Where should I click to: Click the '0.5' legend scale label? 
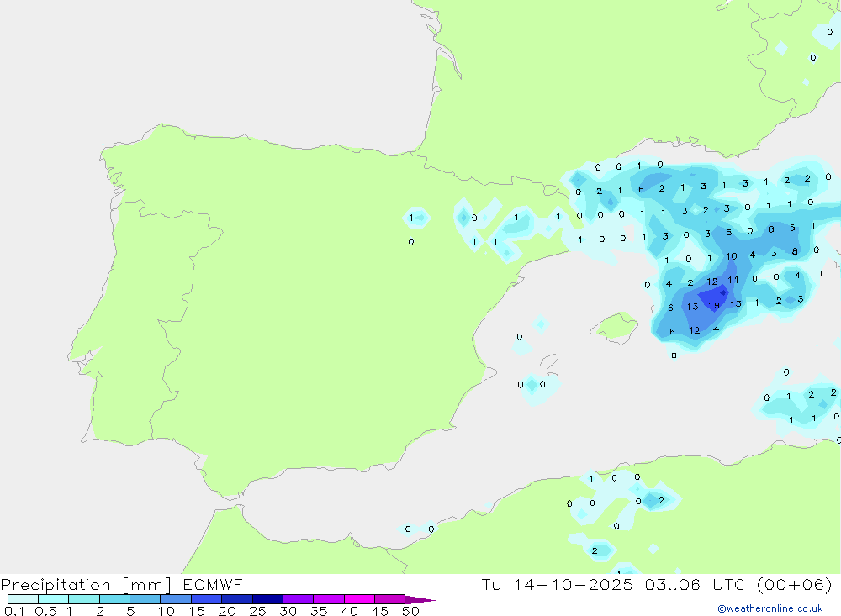click(x=45, y=611)
